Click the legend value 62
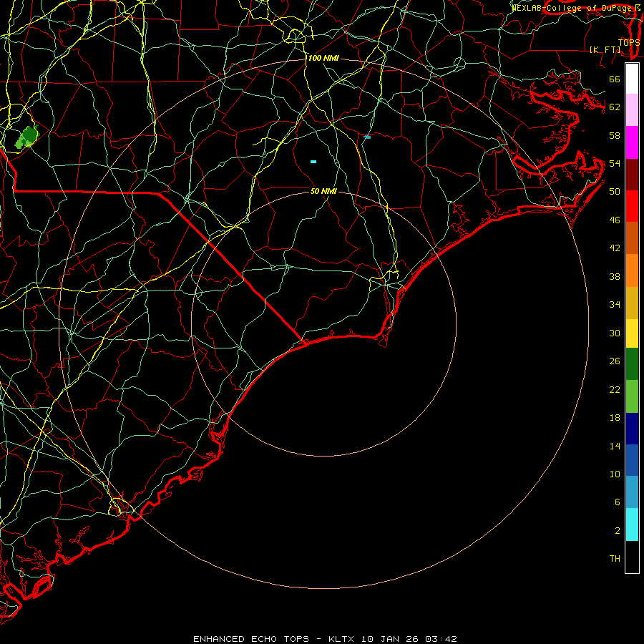This screenshot has height=644, width=644. 615,107
